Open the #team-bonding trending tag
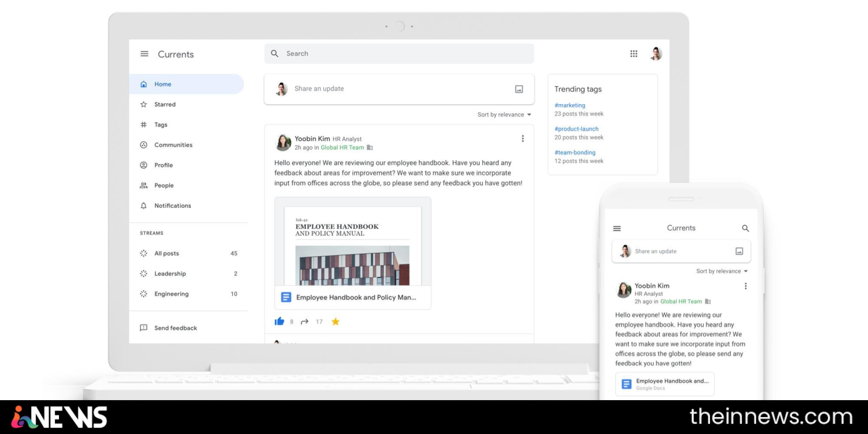This screenshot has width=868, height=434. (575, 152)
